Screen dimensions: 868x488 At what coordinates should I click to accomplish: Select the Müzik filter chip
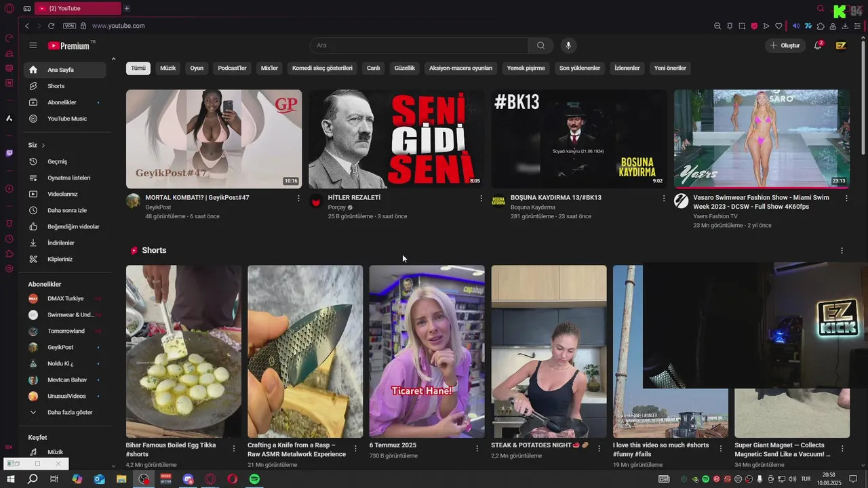click(167, 68)
